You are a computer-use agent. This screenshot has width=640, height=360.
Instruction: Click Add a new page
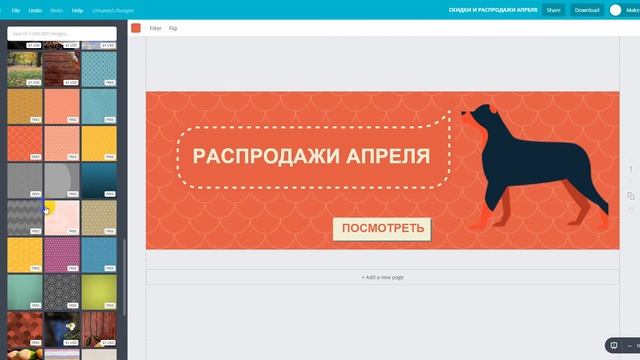pos(382,277)
